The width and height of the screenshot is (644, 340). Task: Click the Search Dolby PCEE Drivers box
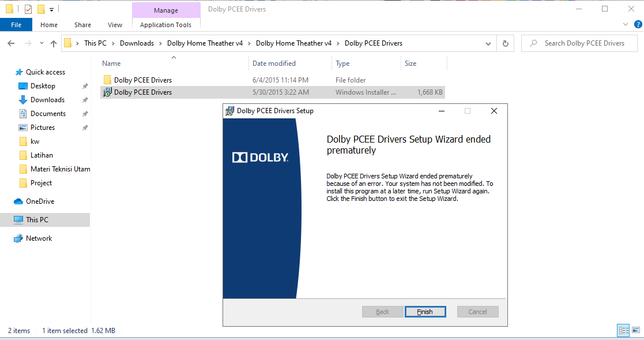pos(579,43)
